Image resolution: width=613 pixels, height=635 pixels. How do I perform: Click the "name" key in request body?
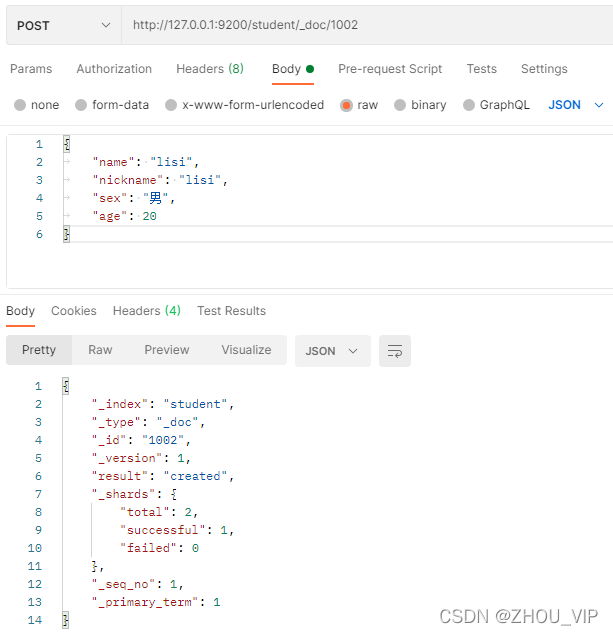click(113, 162)
